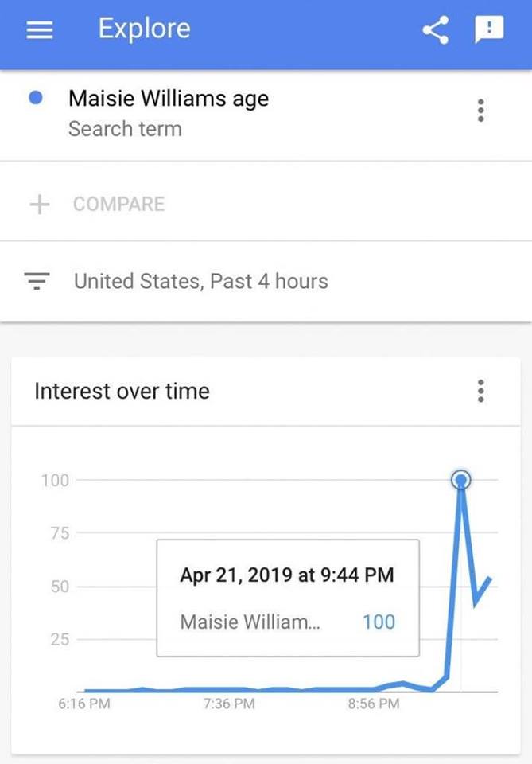Click the Apr 21, 2019 tooltip box
The width and height of the screenshot is (532, 764).
[x=288, y=597]
